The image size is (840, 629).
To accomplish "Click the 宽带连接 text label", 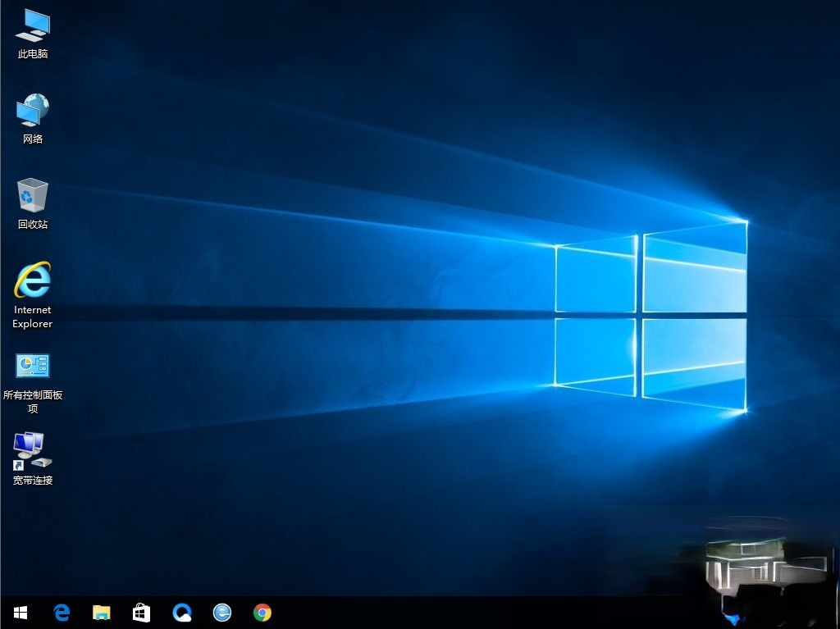I will point(33,480).
